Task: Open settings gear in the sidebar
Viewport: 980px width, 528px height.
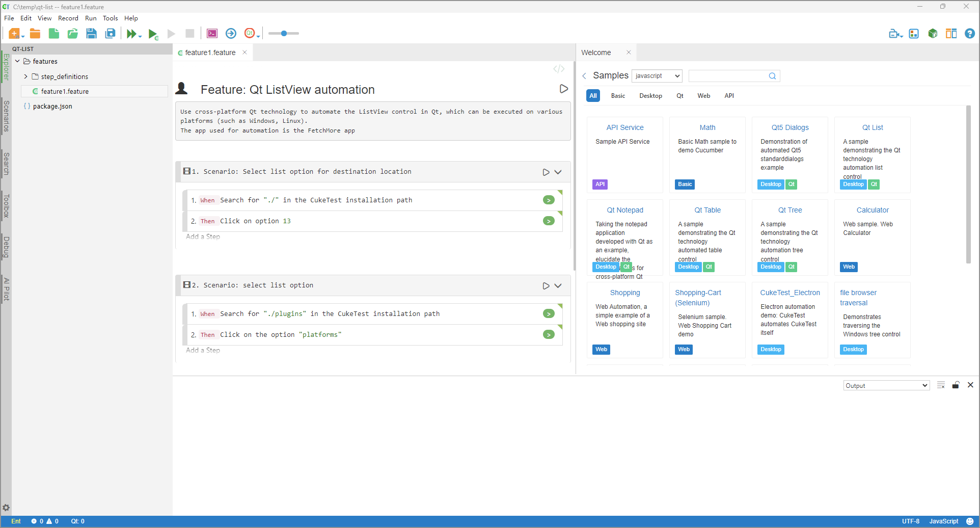Action: [x=6, y=508]
